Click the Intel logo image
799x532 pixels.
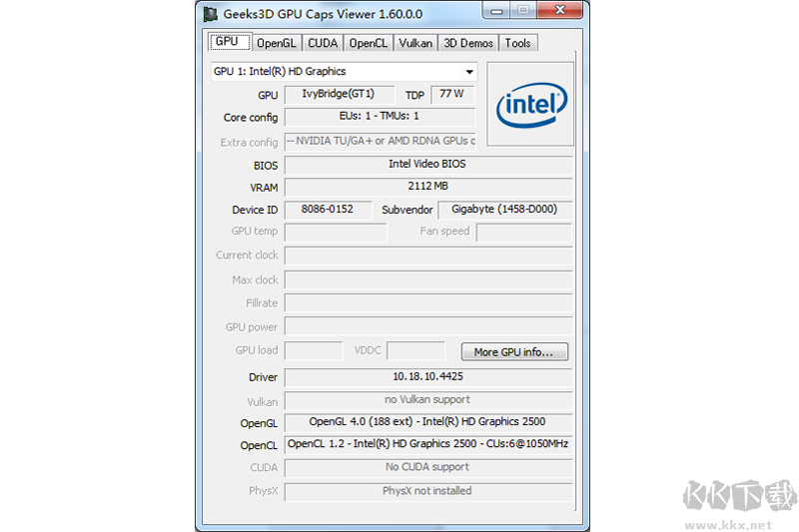coord(530,104)
